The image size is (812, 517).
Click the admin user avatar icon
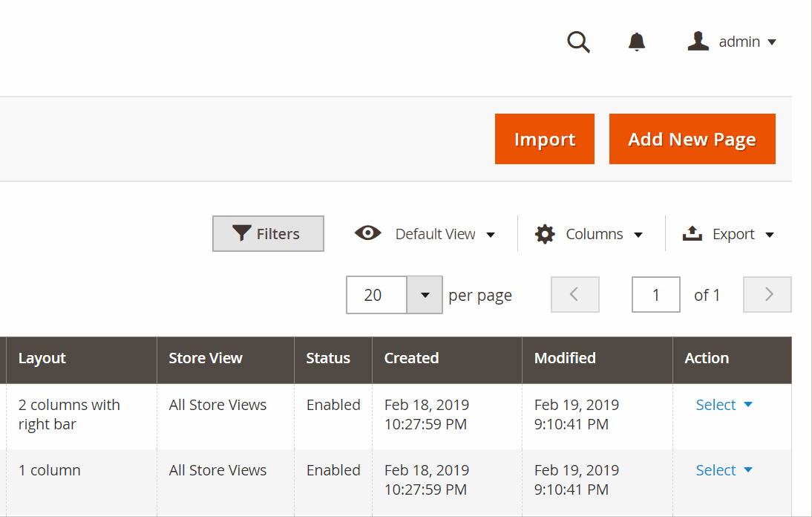(x=698, y=41)
